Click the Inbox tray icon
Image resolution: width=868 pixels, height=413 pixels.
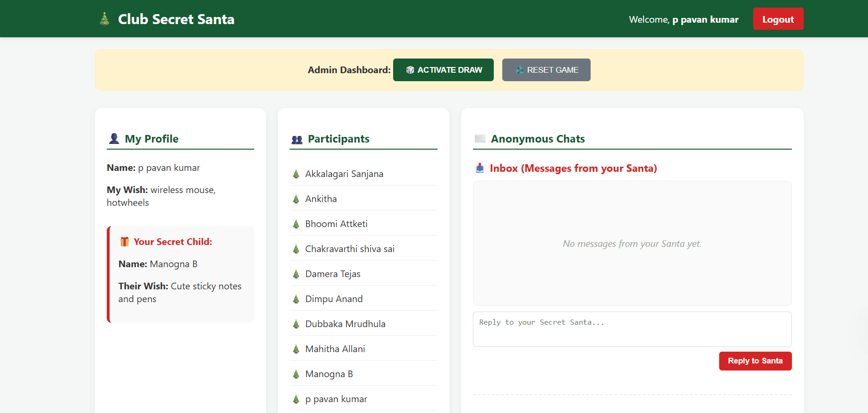click(480, 169)
